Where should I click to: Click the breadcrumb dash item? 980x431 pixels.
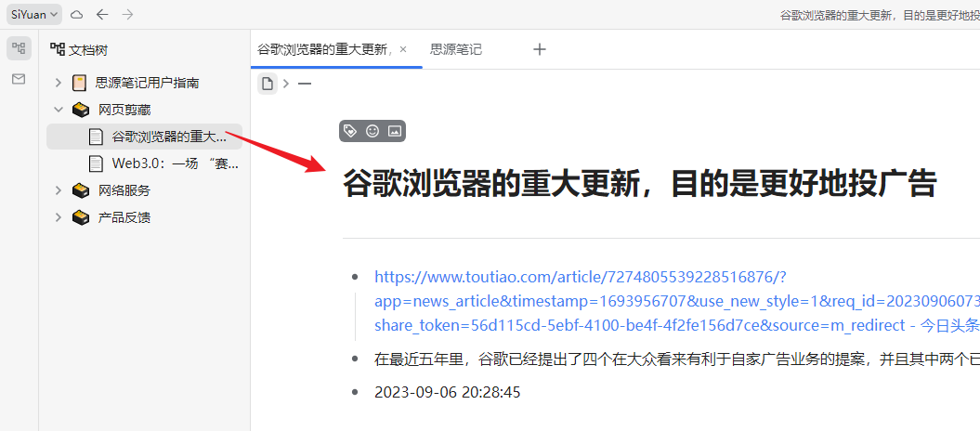(x=305, y=83)
